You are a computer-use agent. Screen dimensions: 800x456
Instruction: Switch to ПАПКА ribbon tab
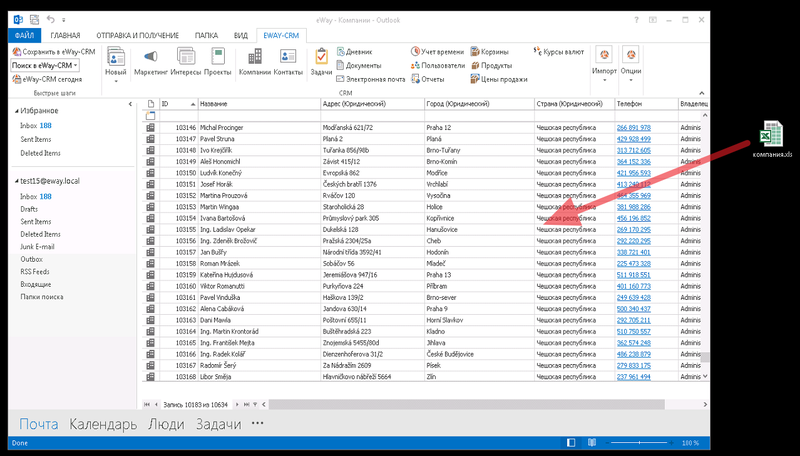click(x=206, y=36)
